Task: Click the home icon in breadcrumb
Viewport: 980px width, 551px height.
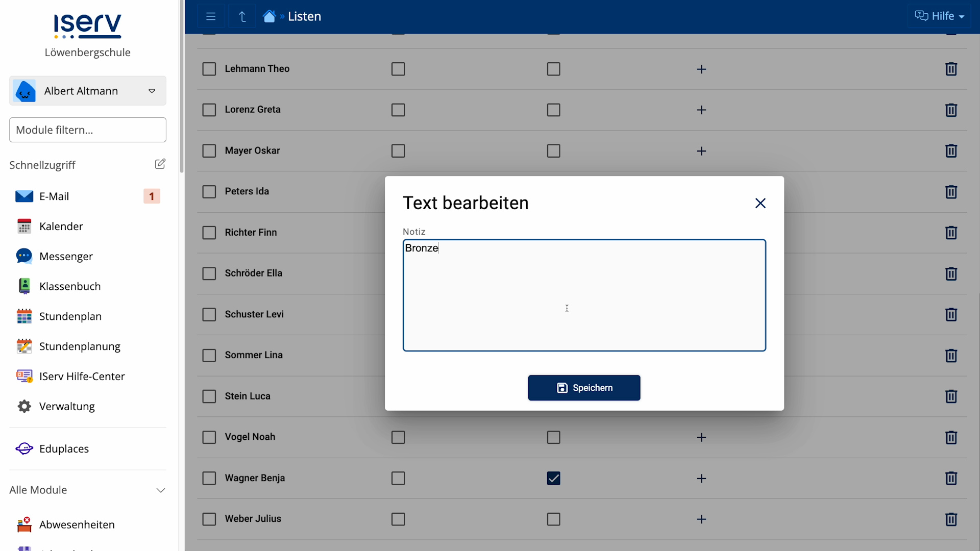Action: point(269,16)
